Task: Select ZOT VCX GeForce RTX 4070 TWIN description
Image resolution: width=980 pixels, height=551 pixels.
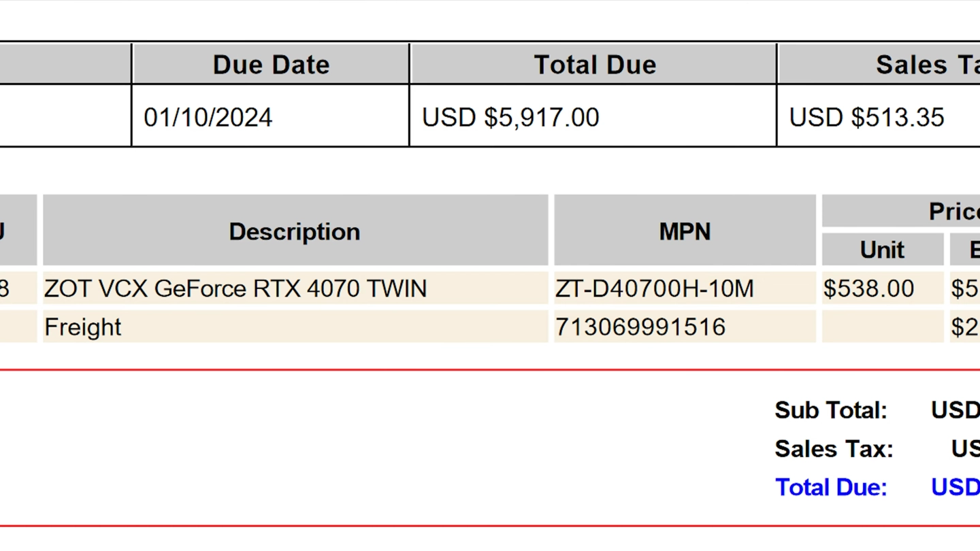Action: 235,288
